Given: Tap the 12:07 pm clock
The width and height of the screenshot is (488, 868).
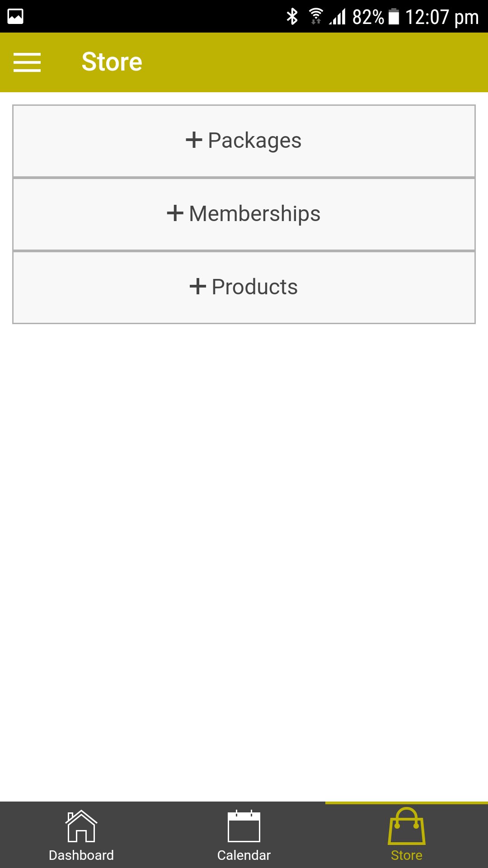Looking at the screenshot, I should point(441,17).
